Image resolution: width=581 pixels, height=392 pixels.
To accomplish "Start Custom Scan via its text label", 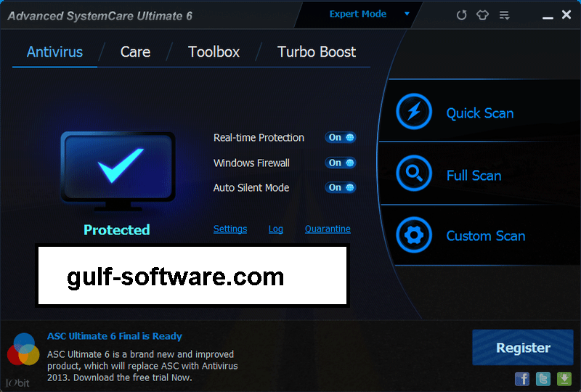I will point(486,236).
